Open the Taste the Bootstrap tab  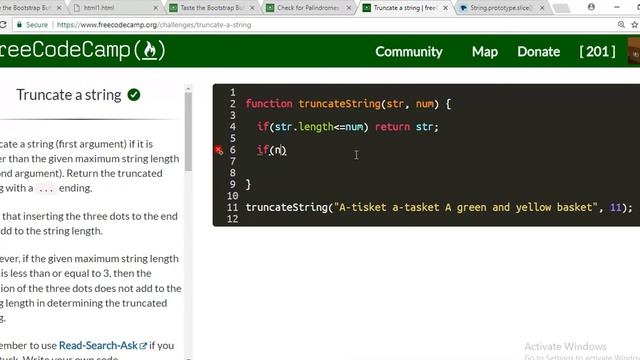tap(212, 8)
